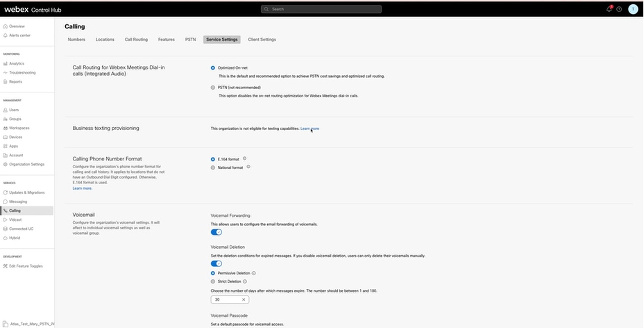This screenshot has width=644, height=328.
Task: Switch to the Call Routing tab
Action: tap(136, 40)
